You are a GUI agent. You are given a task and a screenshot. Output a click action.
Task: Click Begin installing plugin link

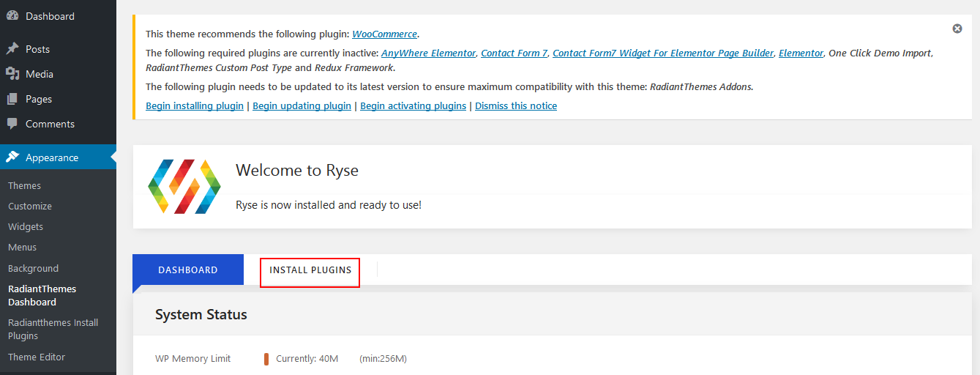pos(195,106)
